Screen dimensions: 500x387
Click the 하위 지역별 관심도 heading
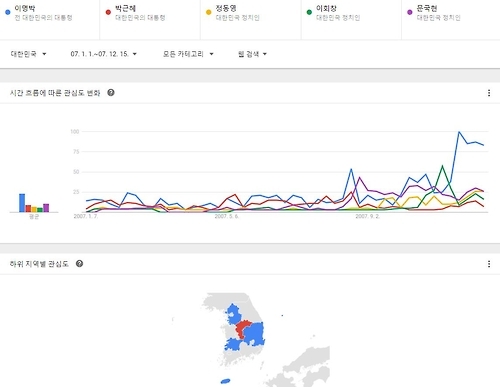(39, 264)
